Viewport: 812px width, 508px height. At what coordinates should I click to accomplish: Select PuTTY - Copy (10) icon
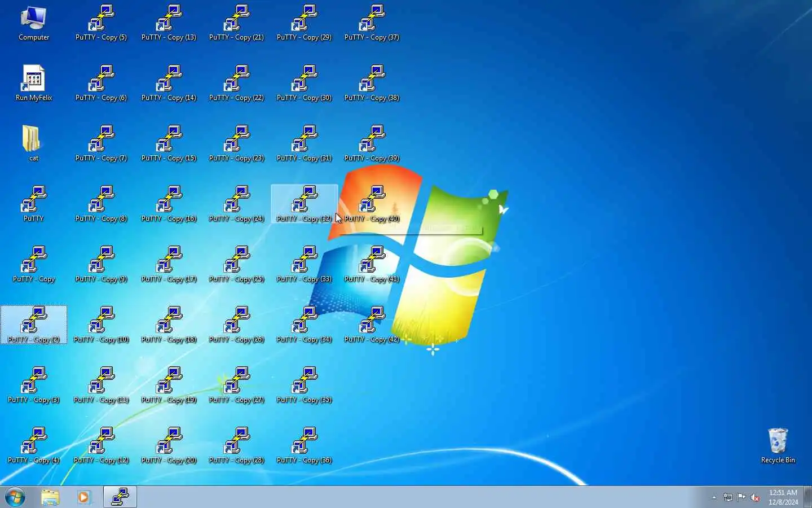point(101,325)
